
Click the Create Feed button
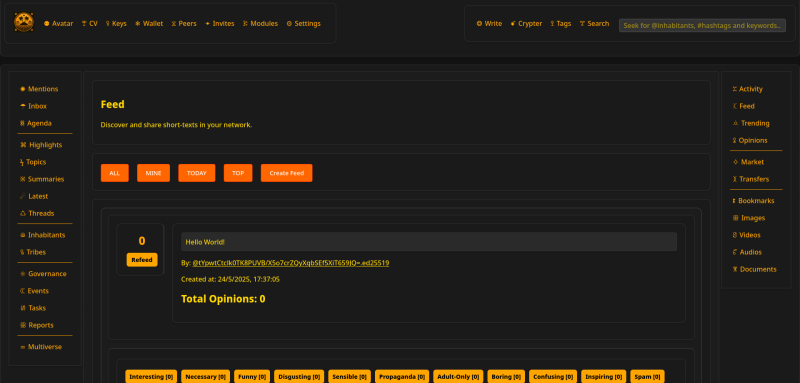coord(287,173)
